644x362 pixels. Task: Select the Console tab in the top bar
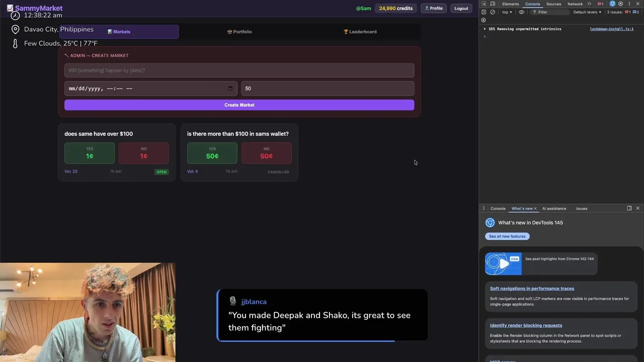coord(532,4)
